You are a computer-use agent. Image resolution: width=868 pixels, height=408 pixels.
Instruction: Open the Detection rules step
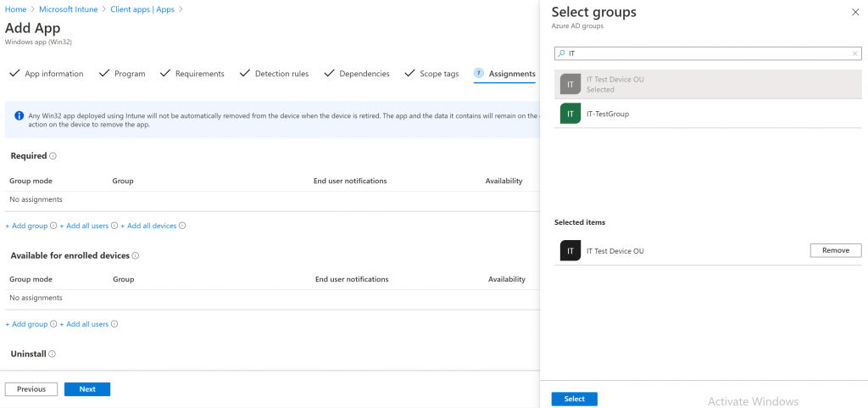click(x=274, y=74)
